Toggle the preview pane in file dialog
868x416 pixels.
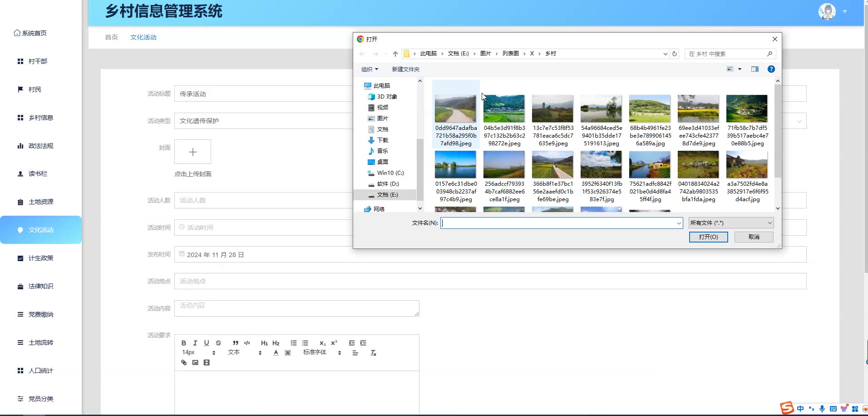pyautogui.click(x=755, y=69)
